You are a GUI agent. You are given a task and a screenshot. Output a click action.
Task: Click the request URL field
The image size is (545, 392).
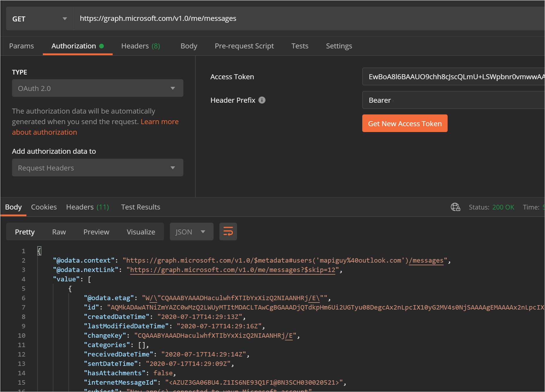tap(309, 18)
